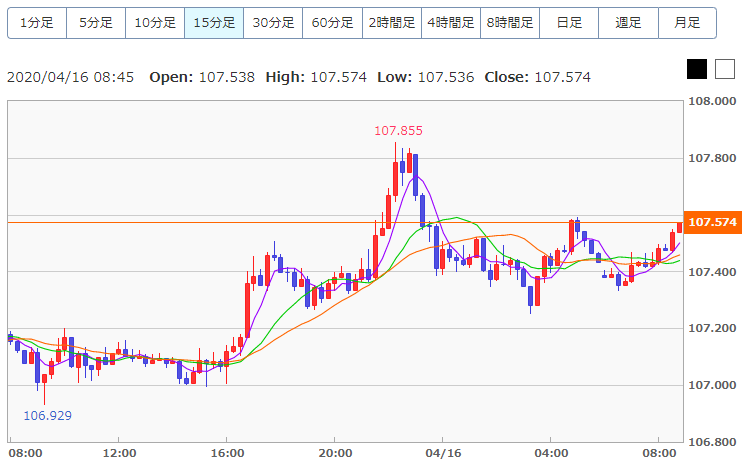Screen dimensions: 745x462
Task: Click the 107.400 price axis label
Action: pos(712,272)
